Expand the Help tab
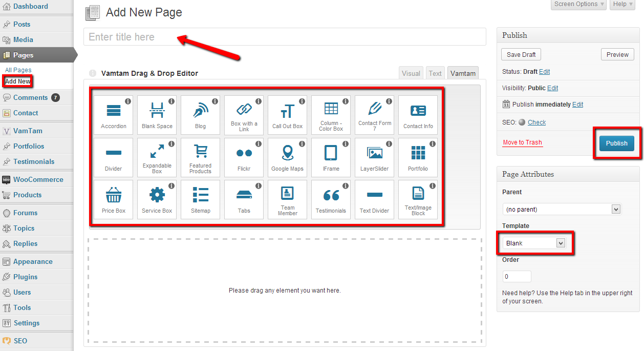 [623, 4]
